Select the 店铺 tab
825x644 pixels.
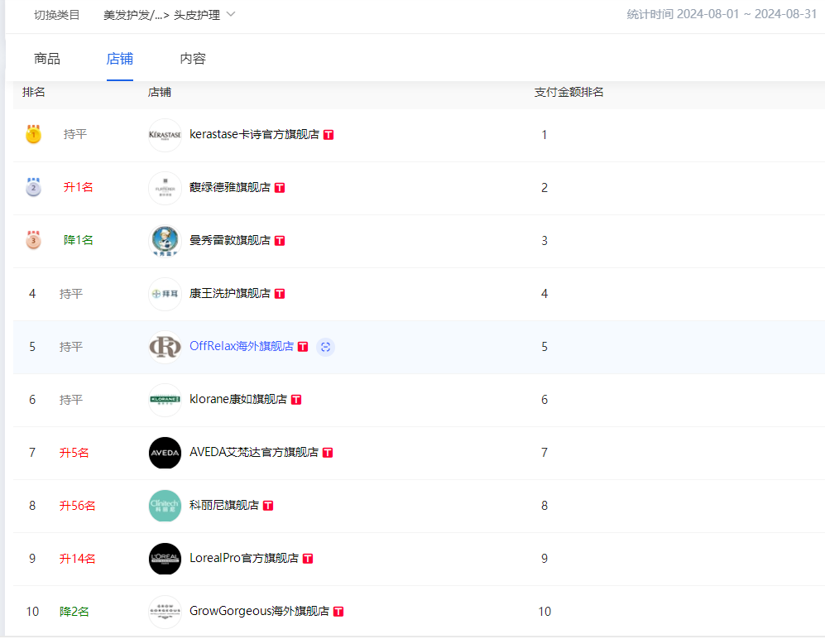(x=120, y=59)
